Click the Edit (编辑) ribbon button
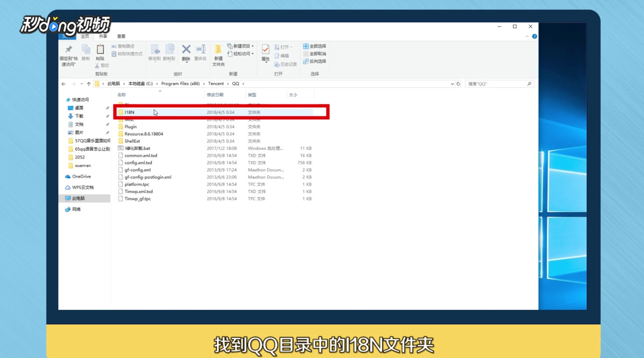 [x=281, y=56]
